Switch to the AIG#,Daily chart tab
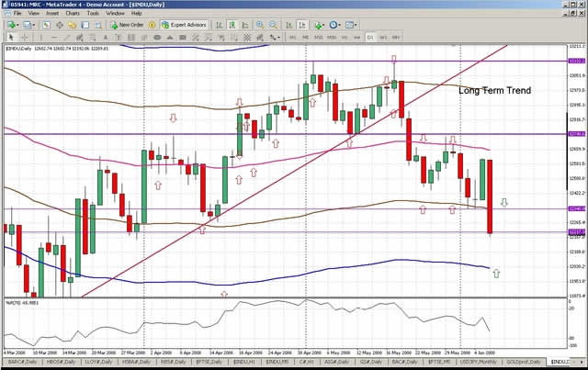This screenshot has height=370, width=588. pyautogui.click(x=335, y=362)
